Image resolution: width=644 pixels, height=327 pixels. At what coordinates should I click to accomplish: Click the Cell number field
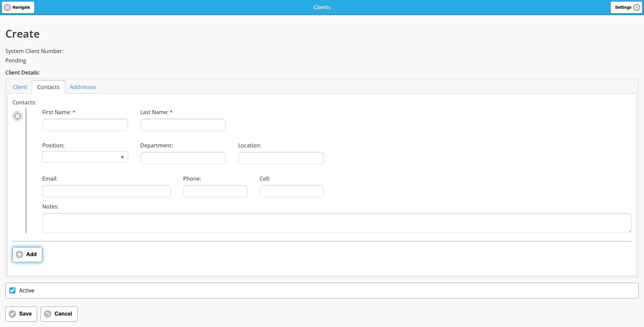292,191
